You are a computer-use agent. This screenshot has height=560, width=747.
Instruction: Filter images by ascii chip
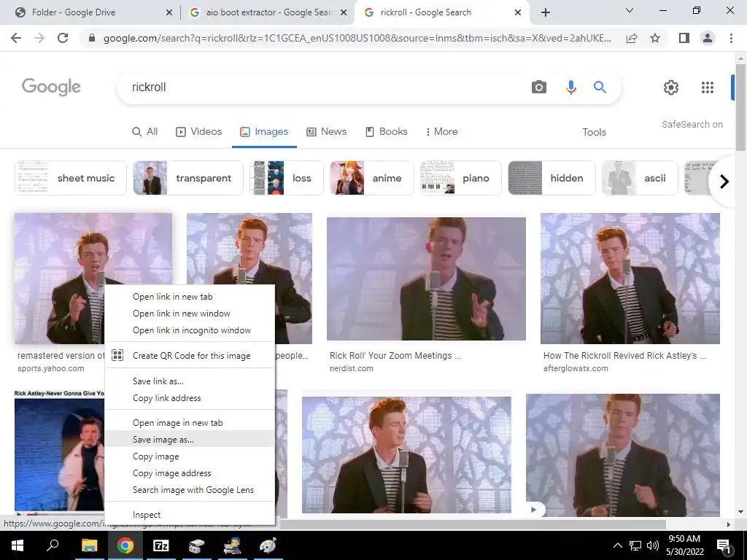click(640, 178)
